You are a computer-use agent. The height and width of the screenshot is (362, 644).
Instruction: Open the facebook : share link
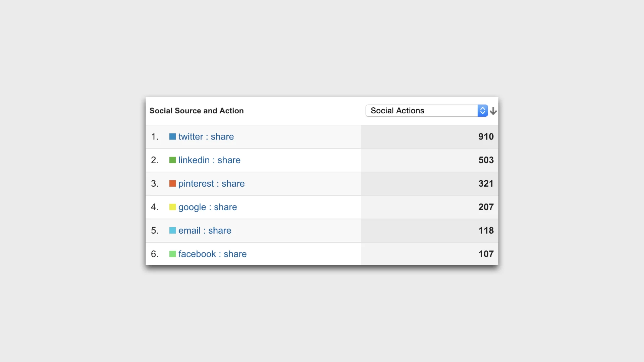212,254
